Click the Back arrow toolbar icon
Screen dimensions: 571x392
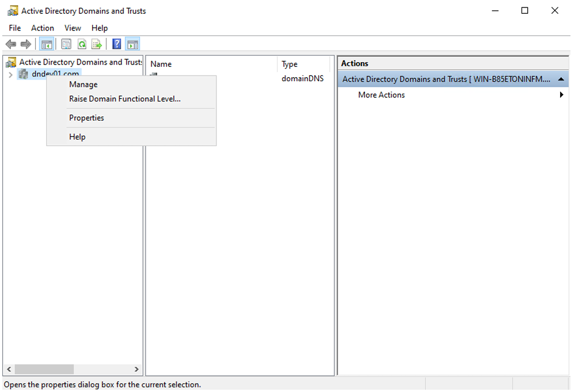point(11,44)
